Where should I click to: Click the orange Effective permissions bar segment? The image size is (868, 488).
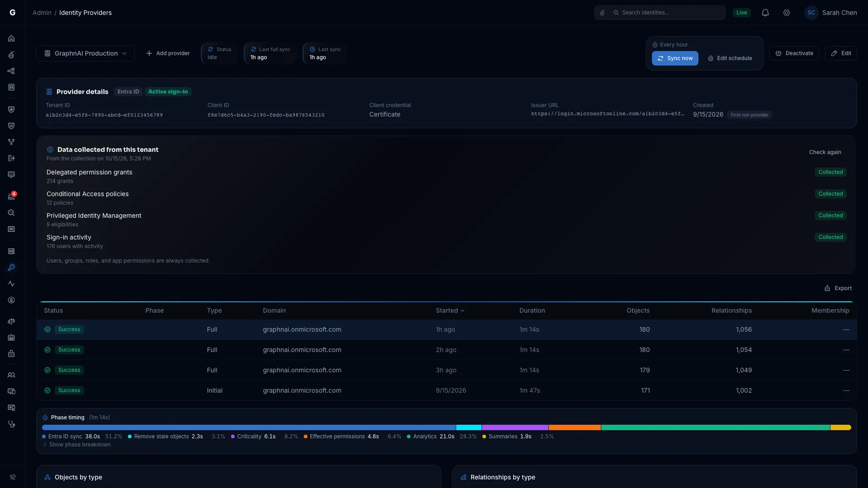575,427
